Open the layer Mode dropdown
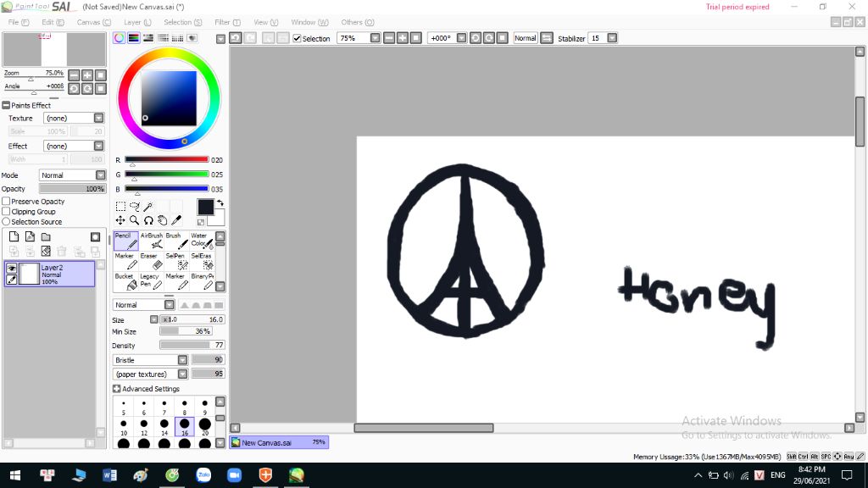Viewport: 868px width, 488px height. coord(100,175)
